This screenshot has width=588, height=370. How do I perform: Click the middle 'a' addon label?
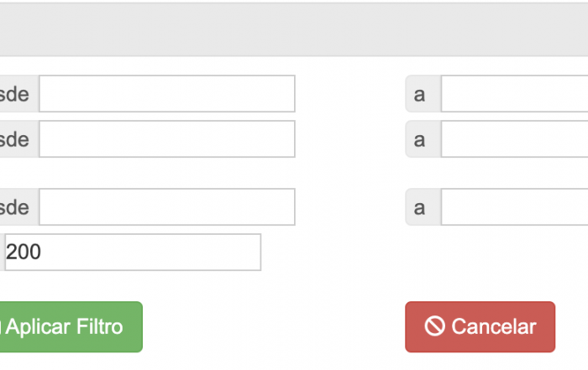(x=423, y=139)
